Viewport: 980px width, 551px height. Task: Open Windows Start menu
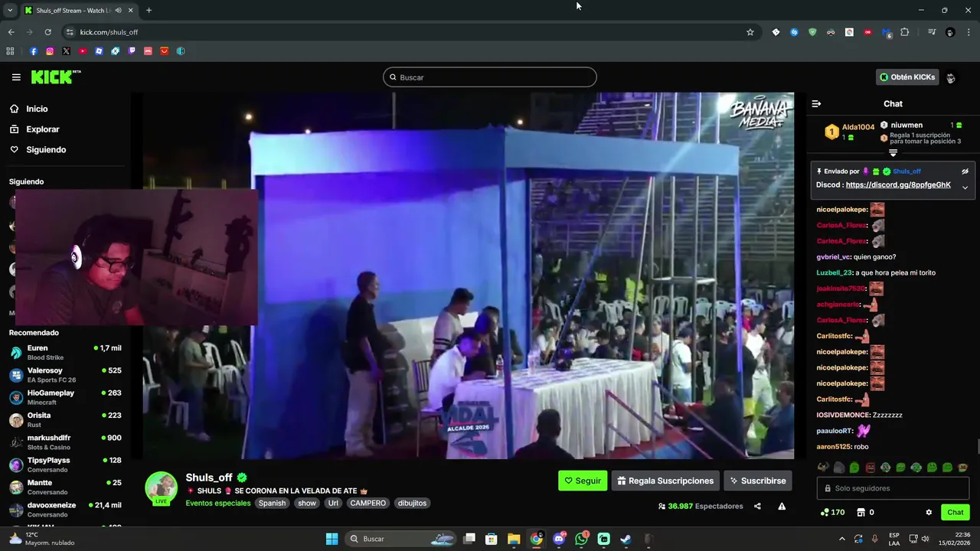pyautogui.click(x=332, y=539)
